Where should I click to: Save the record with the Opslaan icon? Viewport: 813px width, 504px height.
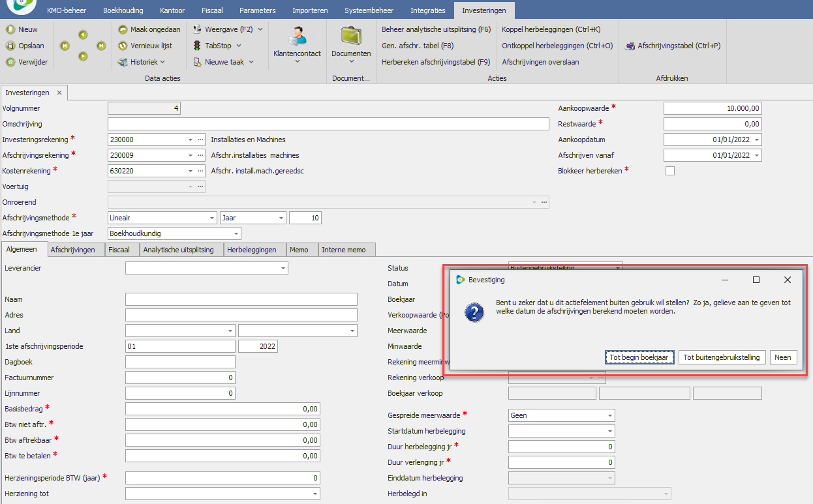coord(10,46)
